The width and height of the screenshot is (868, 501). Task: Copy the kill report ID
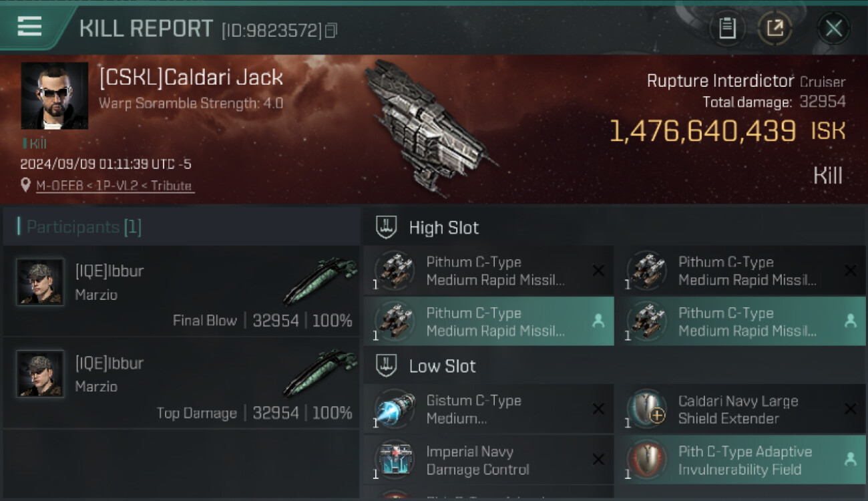(x=331, y=30)
